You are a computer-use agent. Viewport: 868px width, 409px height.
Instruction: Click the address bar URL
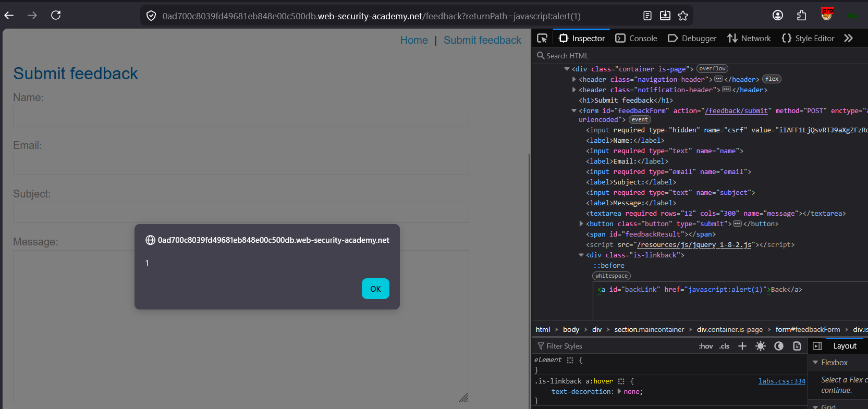point(371,16)
